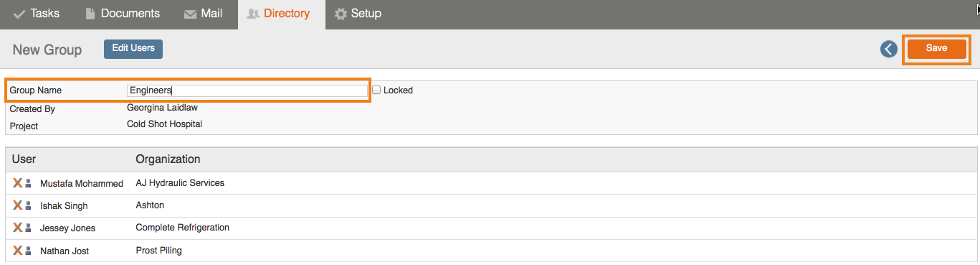
Task: Open the Tasks tab
Action: [x=37, y=14]
